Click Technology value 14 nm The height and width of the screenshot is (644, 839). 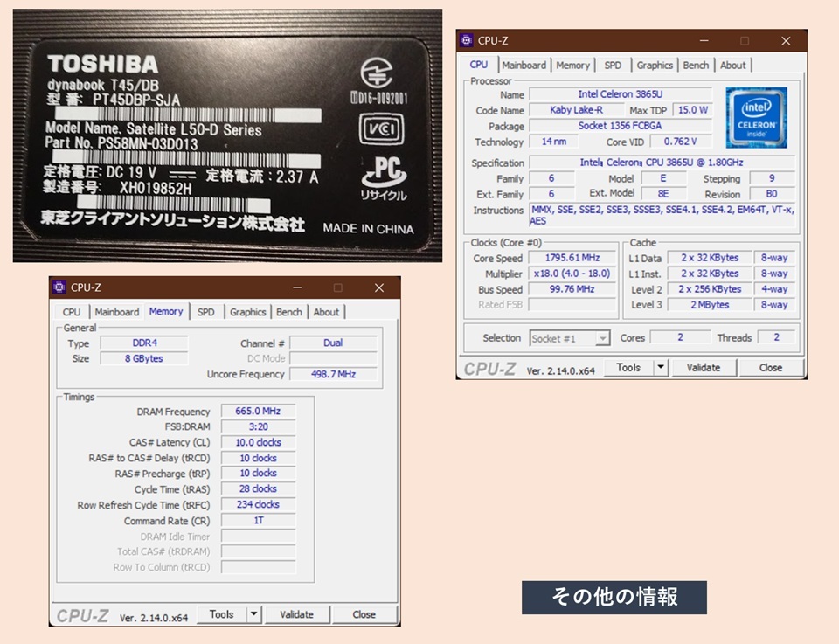coord(554,142)
